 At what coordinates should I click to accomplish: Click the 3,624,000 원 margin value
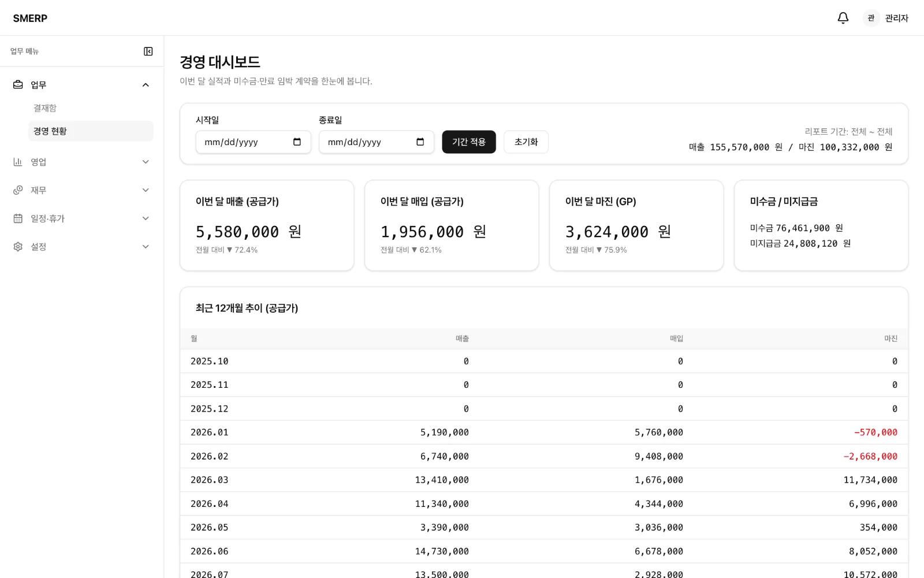click(619, 232)
